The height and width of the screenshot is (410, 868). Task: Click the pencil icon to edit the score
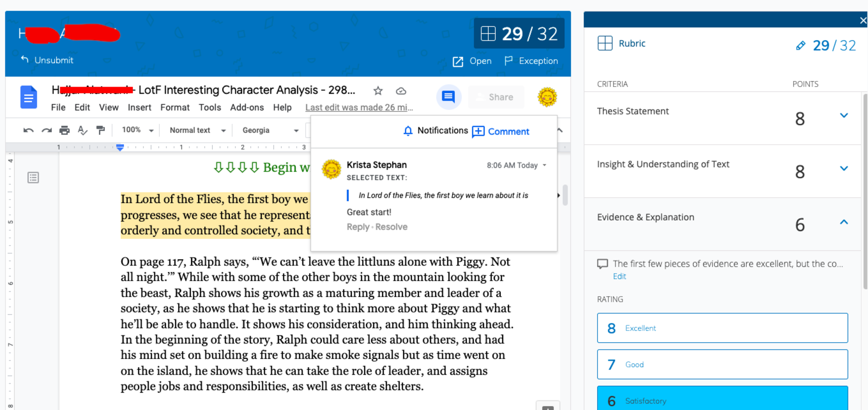pos(800,46)
